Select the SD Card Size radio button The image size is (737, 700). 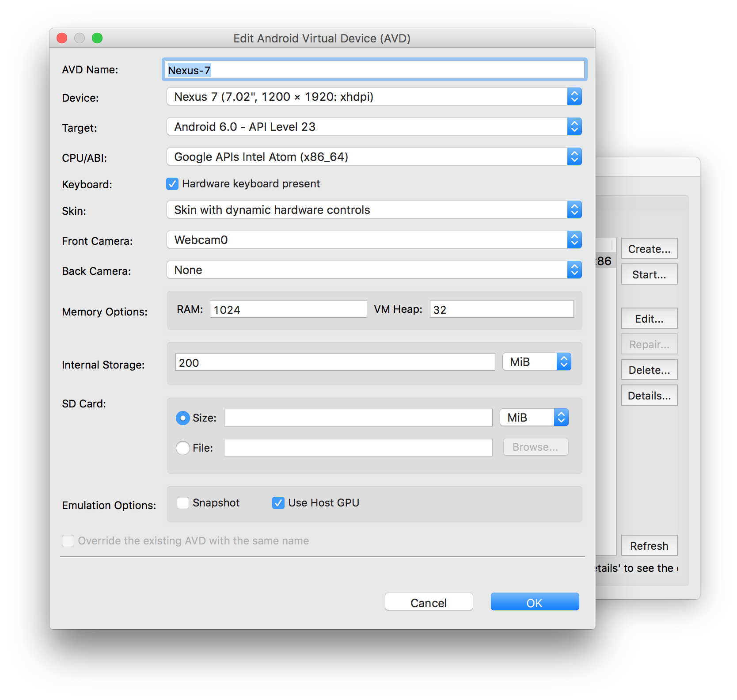coord(183,418)
